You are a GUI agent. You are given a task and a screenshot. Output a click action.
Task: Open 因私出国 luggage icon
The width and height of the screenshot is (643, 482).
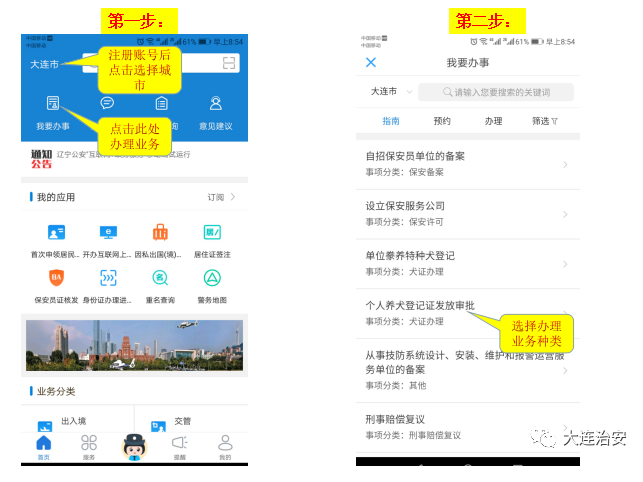[160, 233]
